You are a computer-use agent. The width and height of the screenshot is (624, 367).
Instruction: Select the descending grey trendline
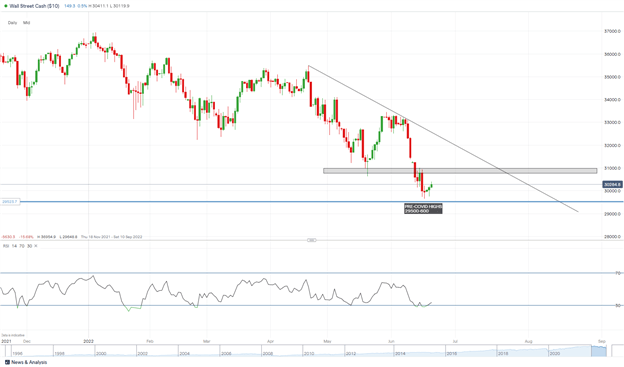tap(443, 139)
